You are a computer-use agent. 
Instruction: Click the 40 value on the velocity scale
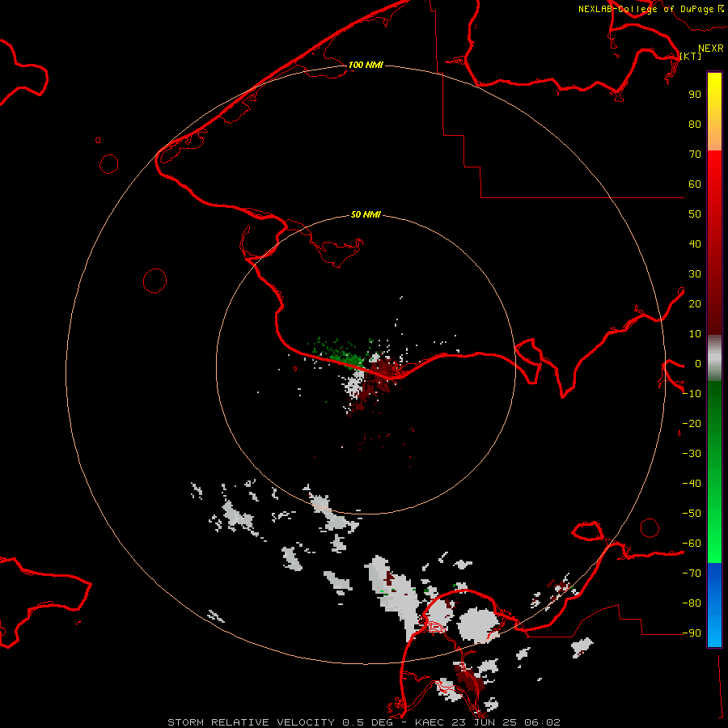click(x=695, y=244)
